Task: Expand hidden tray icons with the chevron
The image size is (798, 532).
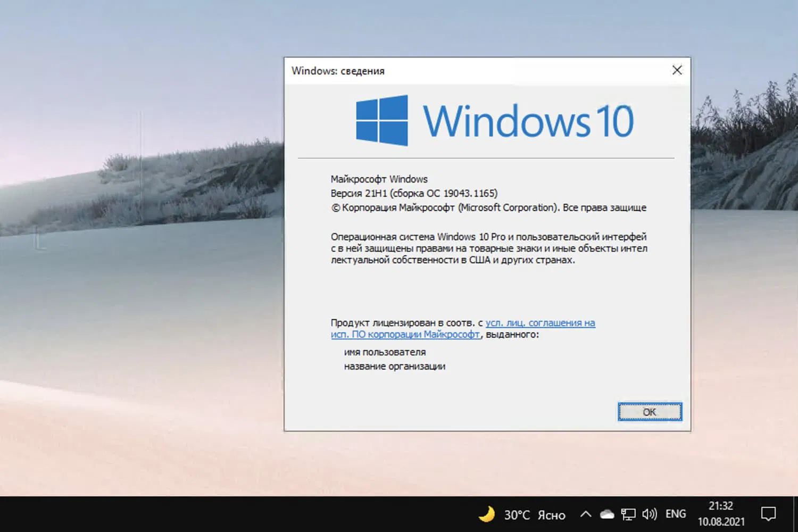Action: tap(585, 514)
